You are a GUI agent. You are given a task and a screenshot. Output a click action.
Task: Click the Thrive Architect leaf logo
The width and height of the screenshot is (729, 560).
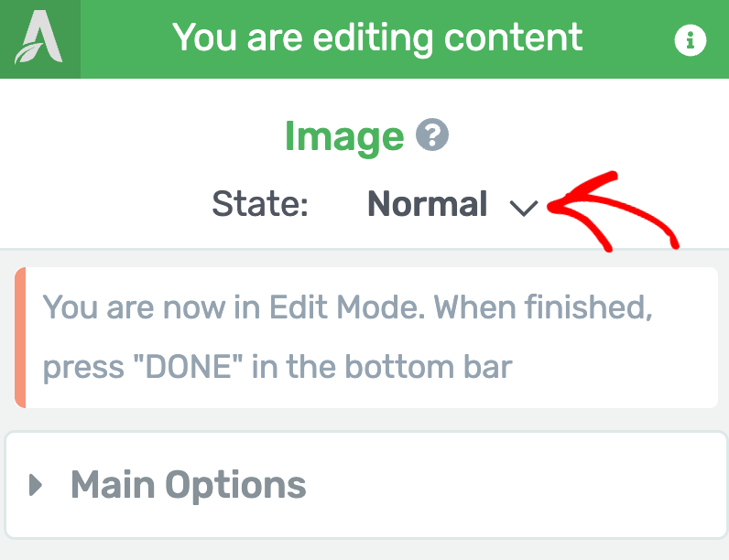[39, 38]
